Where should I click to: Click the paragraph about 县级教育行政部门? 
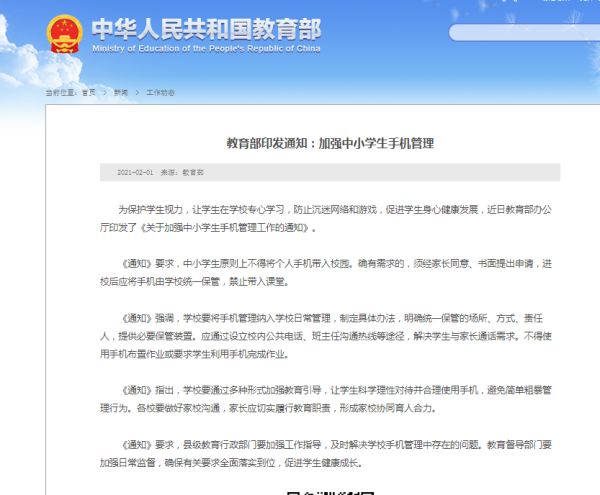point(326,454)
